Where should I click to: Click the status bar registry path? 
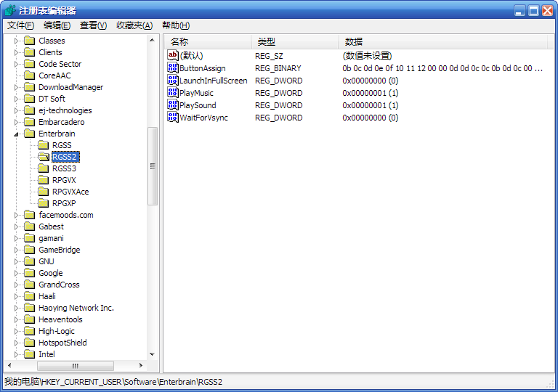(x=113, y=382)
